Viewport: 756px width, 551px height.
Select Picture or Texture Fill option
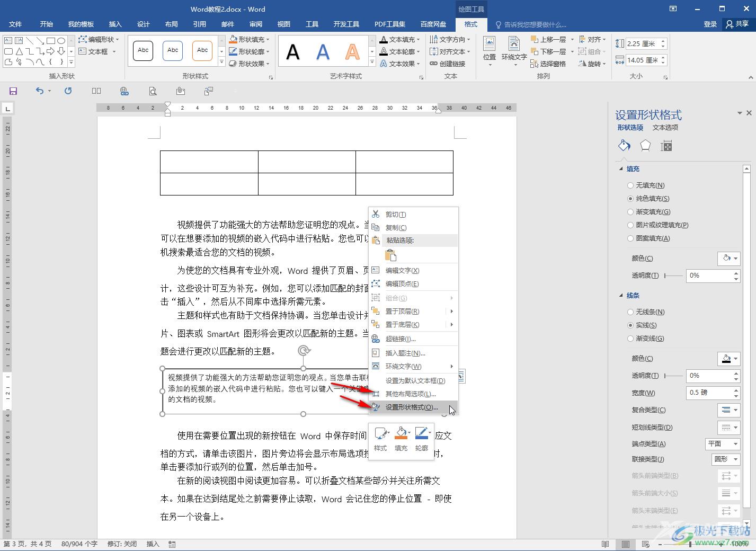(x=657, y=225)
